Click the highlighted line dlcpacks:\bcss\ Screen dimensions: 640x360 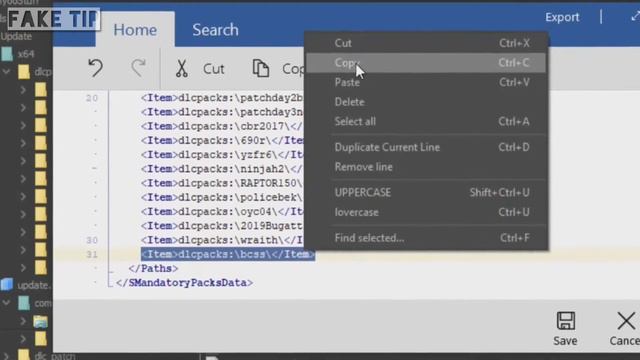pos(228,254)
